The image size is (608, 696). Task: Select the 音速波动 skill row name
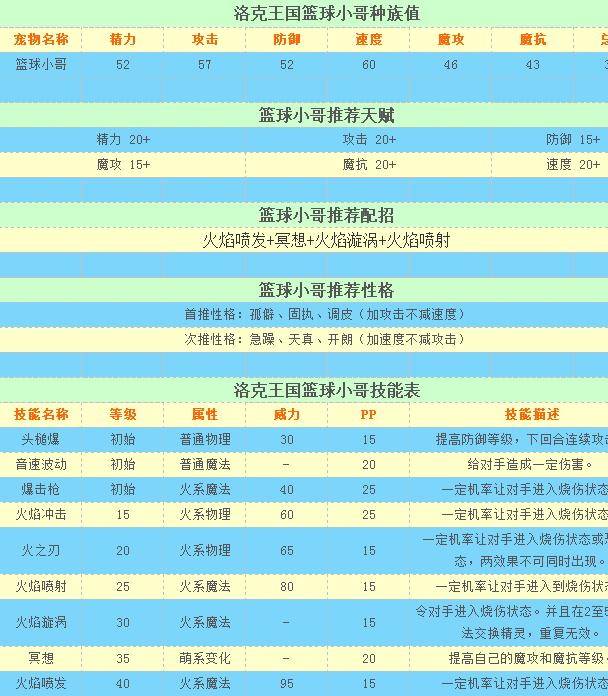pyautogui.click(x=41, y=464)
